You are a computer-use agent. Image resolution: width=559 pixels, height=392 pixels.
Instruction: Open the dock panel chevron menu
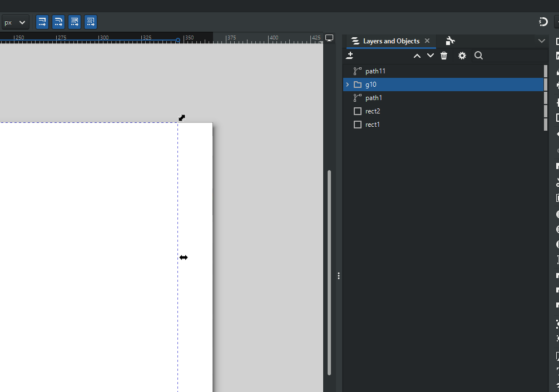(542, 41)
